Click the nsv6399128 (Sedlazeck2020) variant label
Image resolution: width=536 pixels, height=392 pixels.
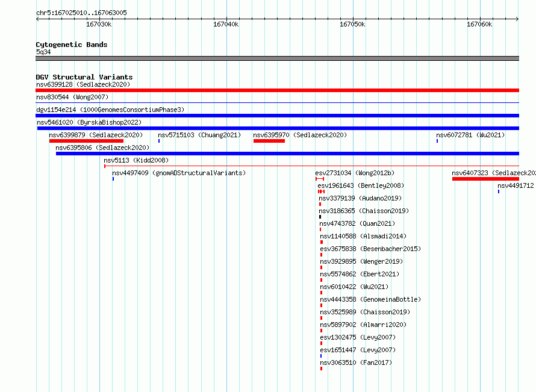pos(83,84)
